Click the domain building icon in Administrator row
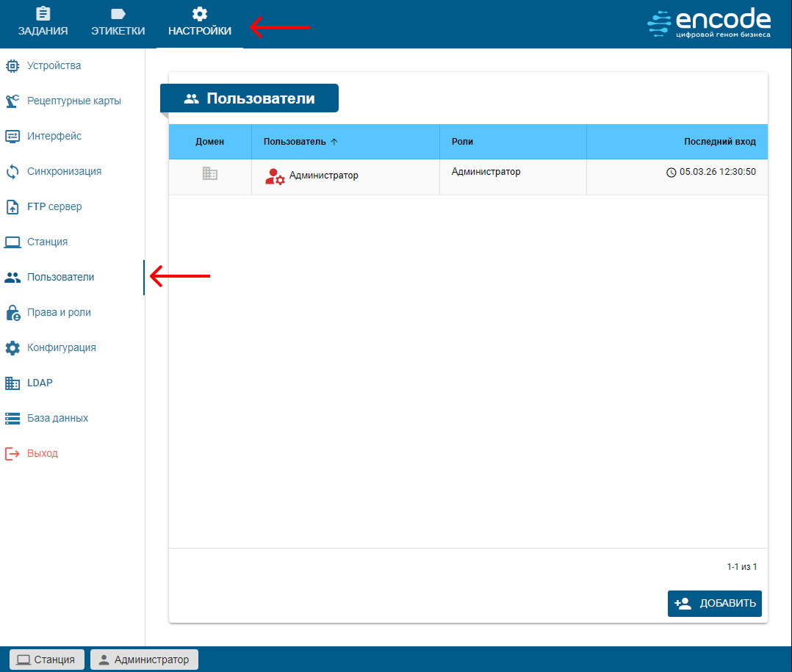This screenshot has width=792, height=672. (x=210, y=174)
